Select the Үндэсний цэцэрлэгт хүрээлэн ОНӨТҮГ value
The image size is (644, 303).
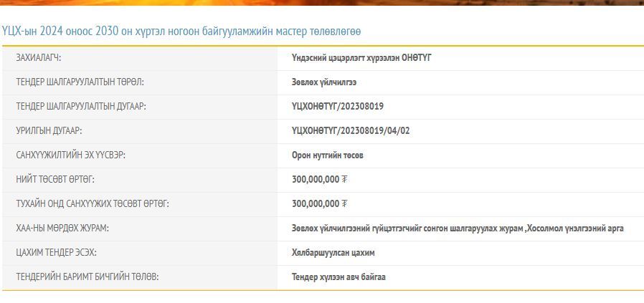[x=361, y=58]
